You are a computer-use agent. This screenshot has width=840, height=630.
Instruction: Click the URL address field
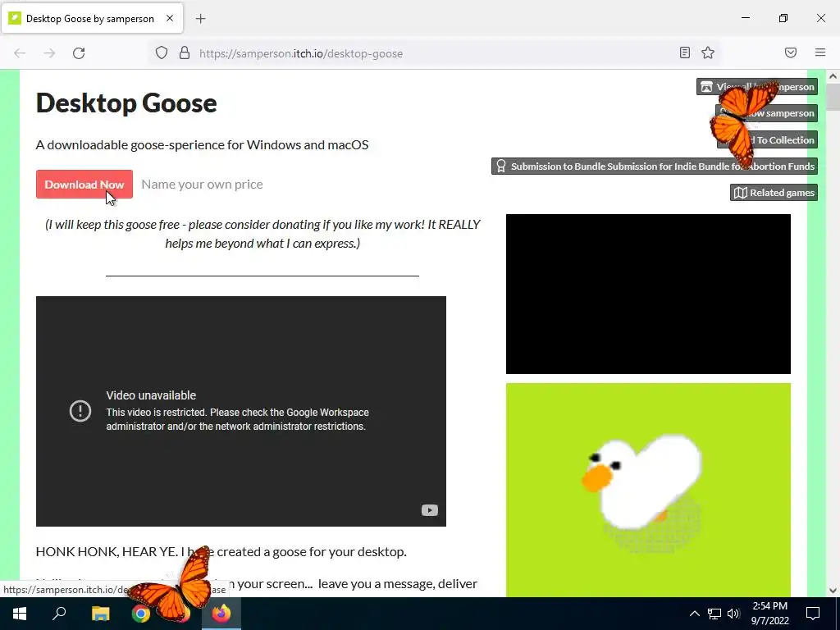[434, 53]
